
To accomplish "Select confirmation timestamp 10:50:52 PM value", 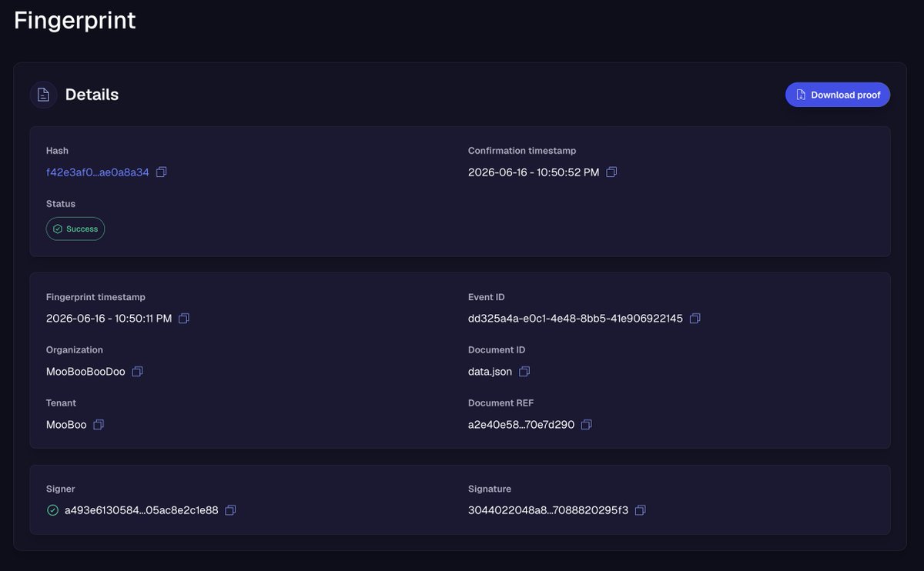I will pyautogui.click(x=534, y=172).
